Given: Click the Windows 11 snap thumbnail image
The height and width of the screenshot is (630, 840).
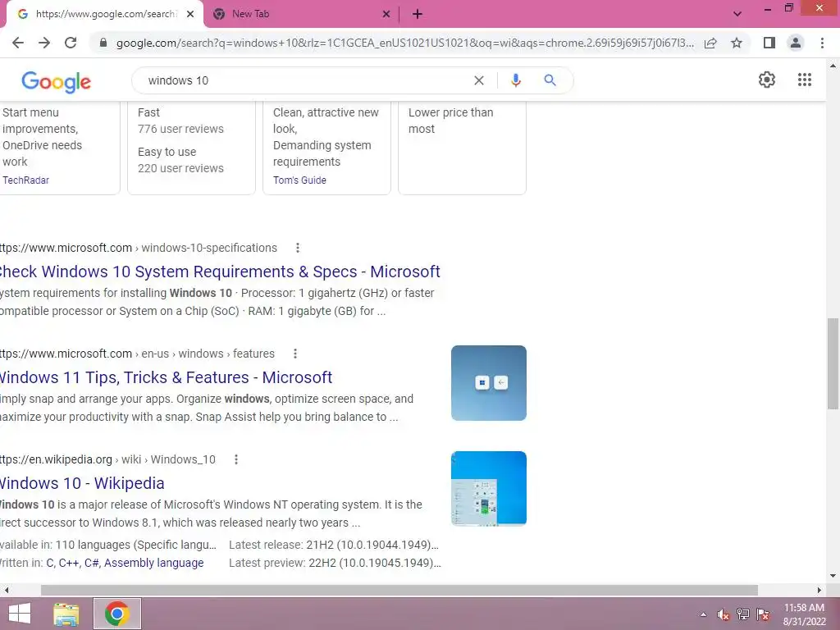Looking at the screenshot, I should pyautogui.click(x=489, y=383).
